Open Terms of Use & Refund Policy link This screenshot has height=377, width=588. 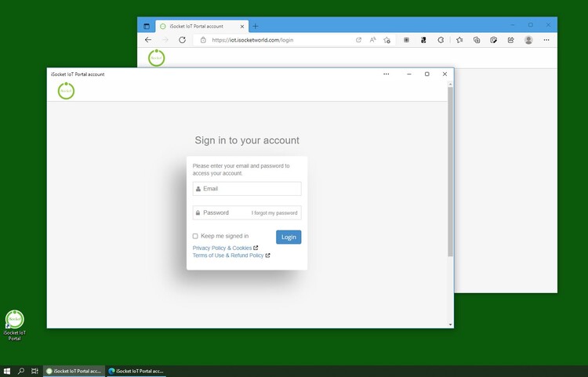(228, 256)
